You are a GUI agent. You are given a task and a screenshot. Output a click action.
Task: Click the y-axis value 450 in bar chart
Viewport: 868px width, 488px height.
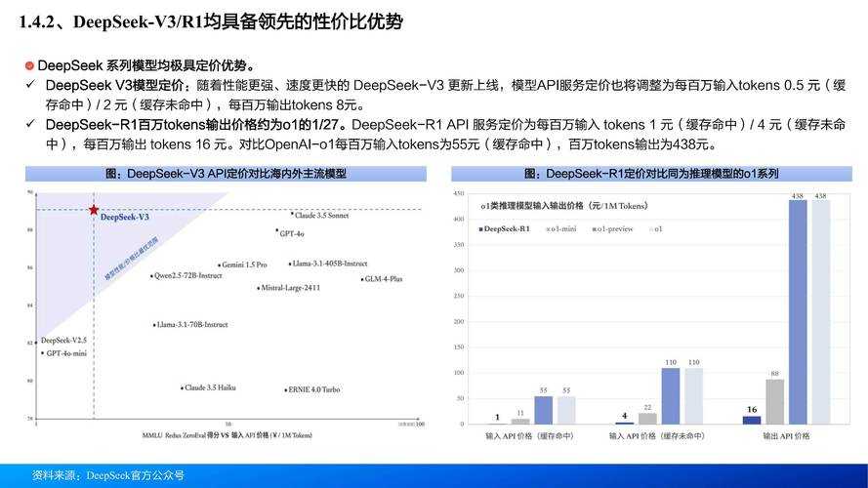pos(458,193)
